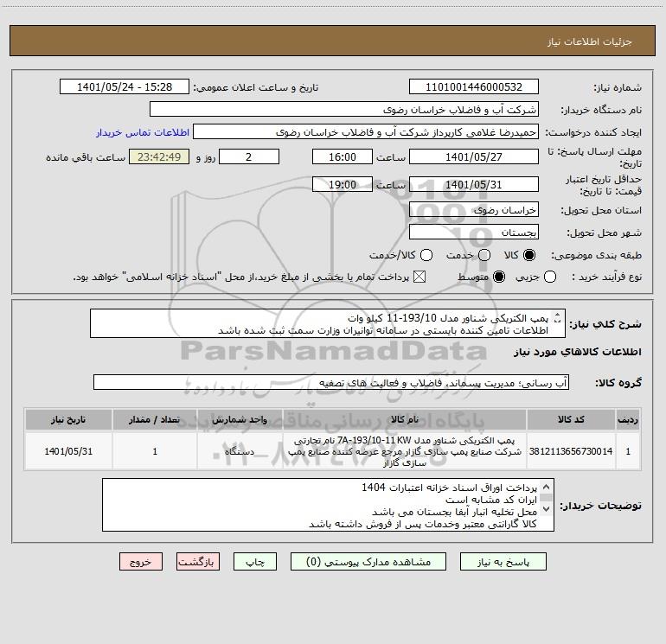
Task: Click the 'تعداد / مقدار' column header
Action: (155, 419)
